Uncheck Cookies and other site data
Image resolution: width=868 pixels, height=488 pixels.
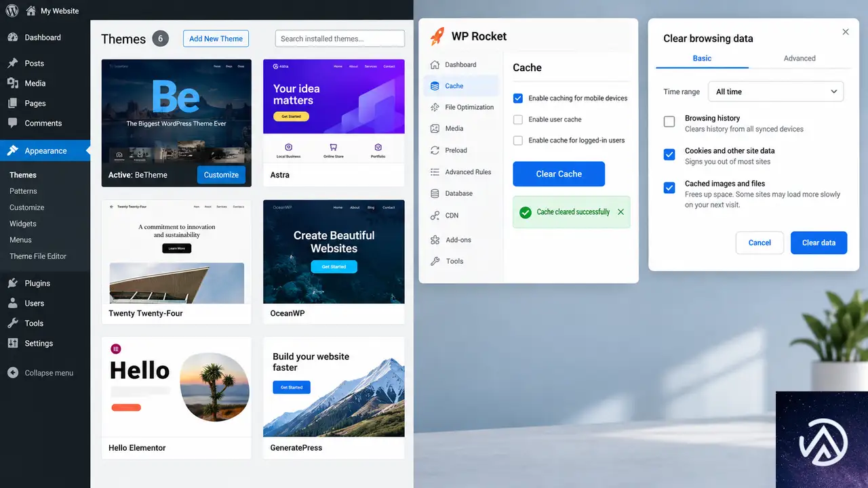pyautogui.click(x=669, y=155)
